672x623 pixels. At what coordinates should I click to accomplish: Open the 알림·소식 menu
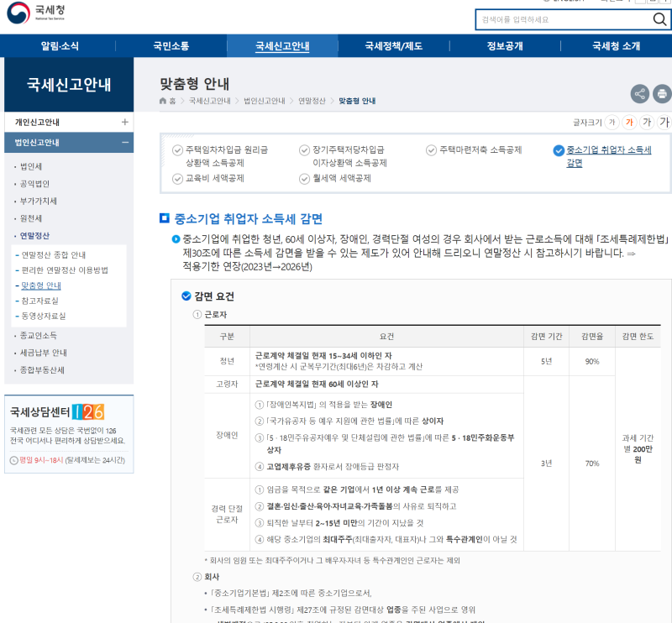coord(60,46)
